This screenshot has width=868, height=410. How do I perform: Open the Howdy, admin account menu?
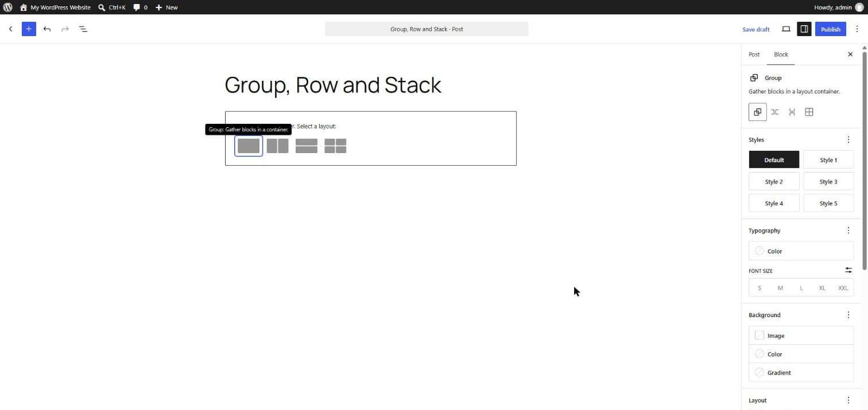pos(839,7)
